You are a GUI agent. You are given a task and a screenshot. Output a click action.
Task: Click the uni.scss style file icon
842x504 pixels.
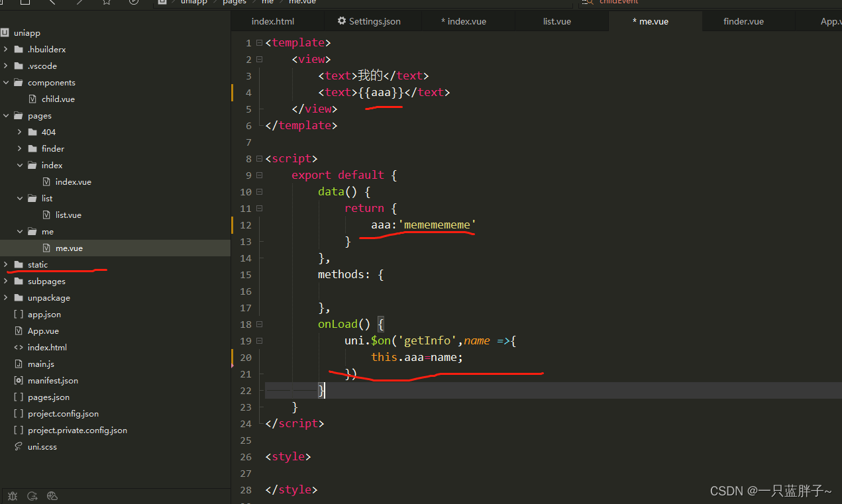tap(19, 447)
